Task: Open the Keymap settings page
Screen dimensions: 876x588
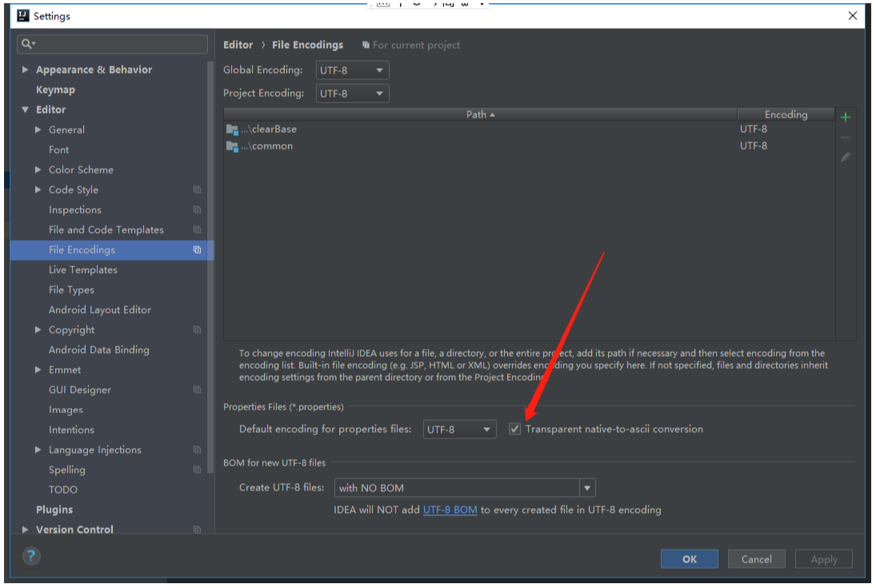Action: tap(55, 90)
